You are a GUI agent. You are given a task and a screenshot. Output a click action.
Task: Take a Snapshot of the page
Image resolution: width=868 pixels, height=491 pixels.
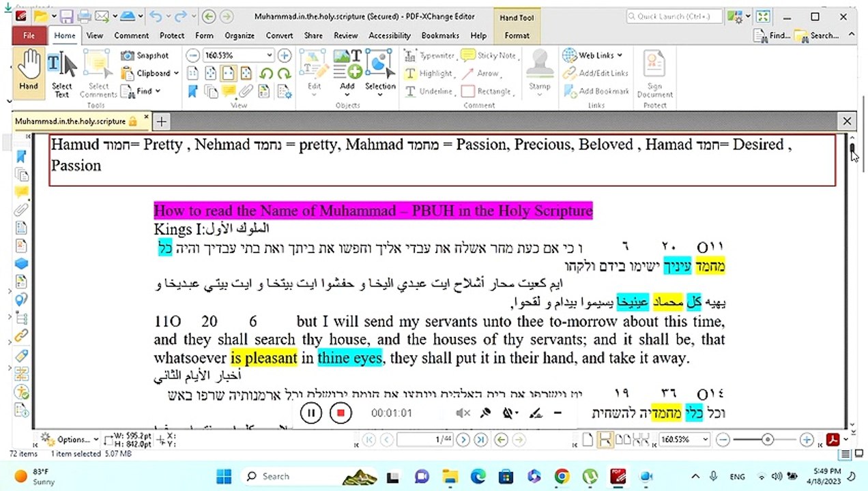[x=145, y=56]
